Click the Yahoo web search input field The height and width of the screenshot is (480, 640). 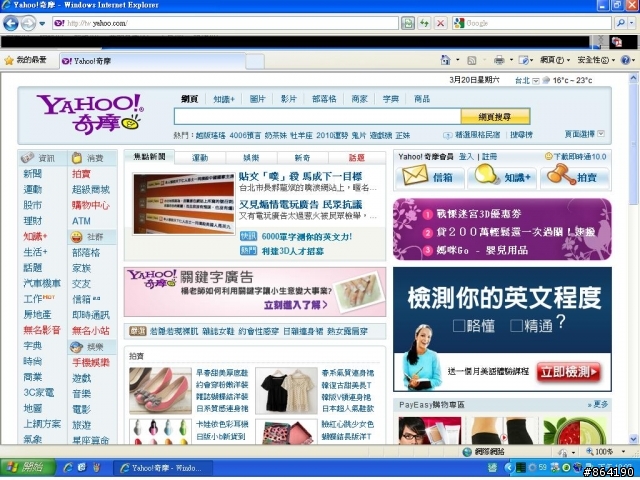tap(317, 117)
